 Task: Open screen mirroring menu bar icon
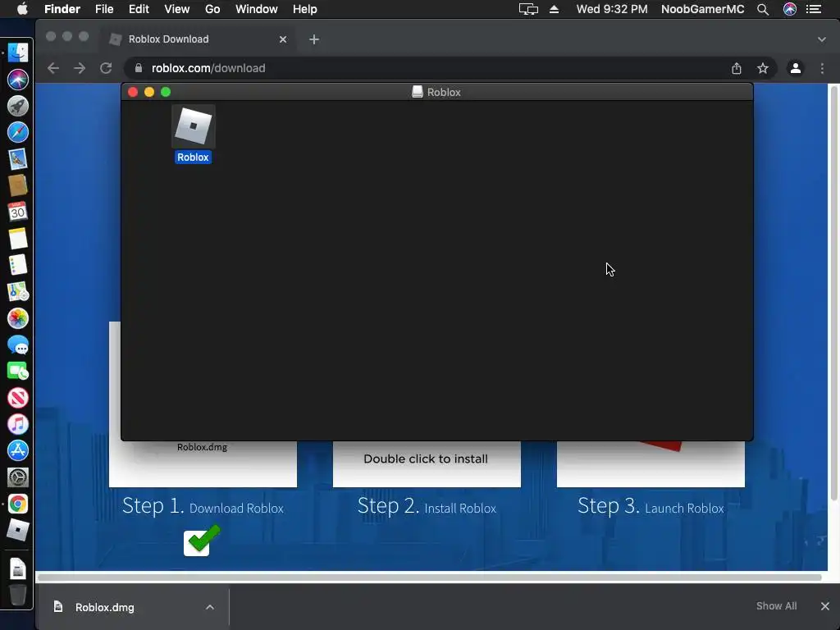click(528, 9)
